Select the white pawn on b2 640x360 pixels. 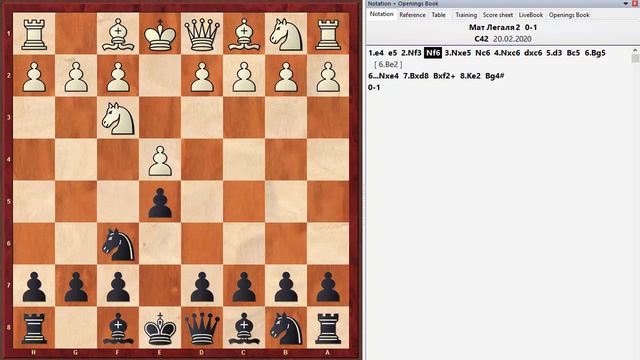(x=286, y=76)
